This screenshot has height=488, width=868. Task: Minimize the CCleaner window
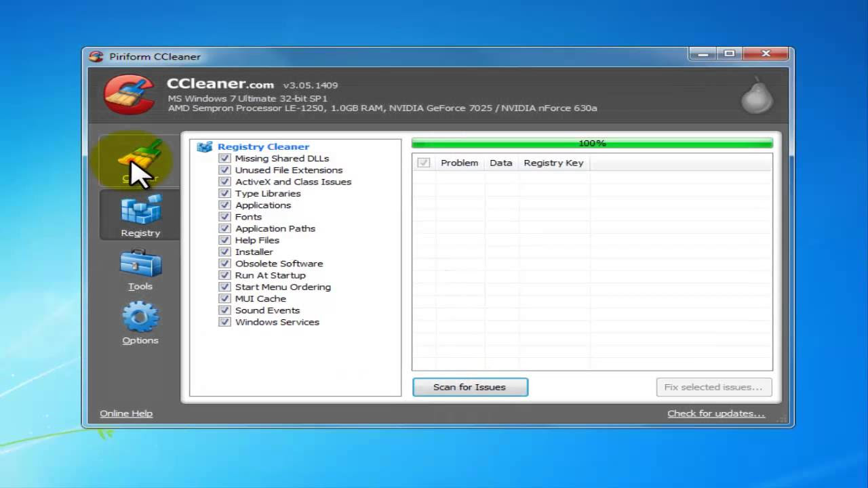(703, 54)
